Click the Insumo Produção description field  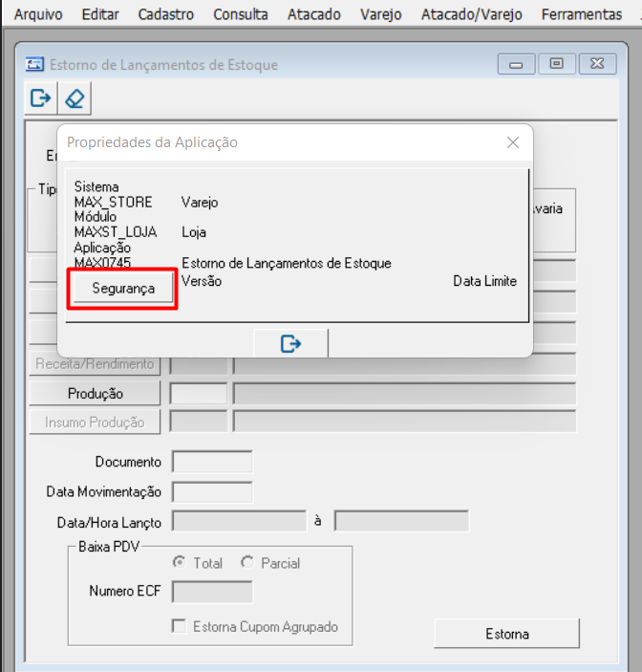(405, 423)
